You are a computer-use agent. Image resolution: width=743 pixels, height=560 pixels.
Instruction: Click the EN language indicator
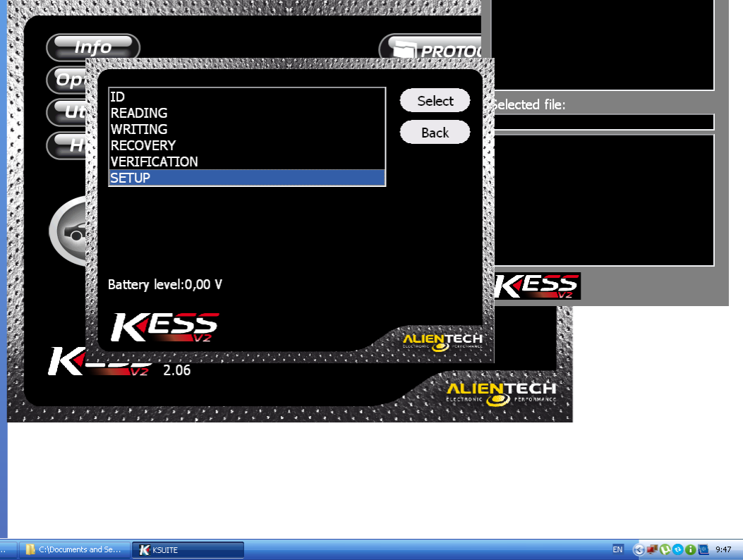[617, 549]
